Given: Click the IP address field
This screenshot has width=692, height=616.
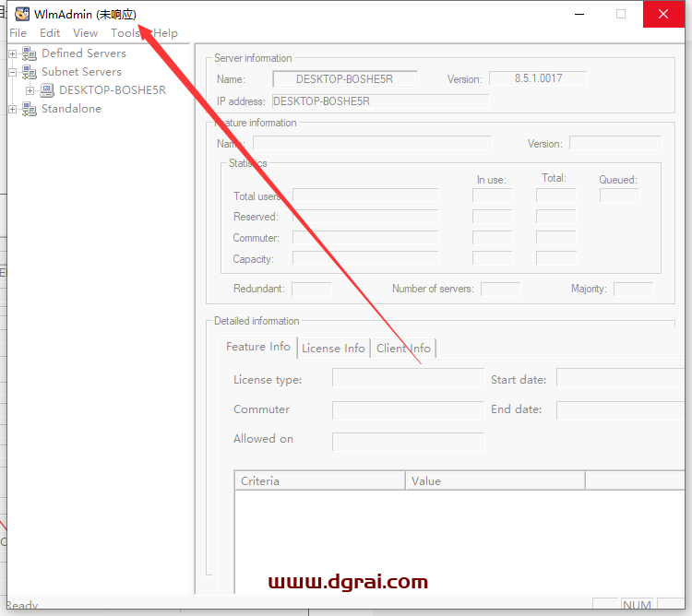Looking at the screenshot, I should 380,101.
